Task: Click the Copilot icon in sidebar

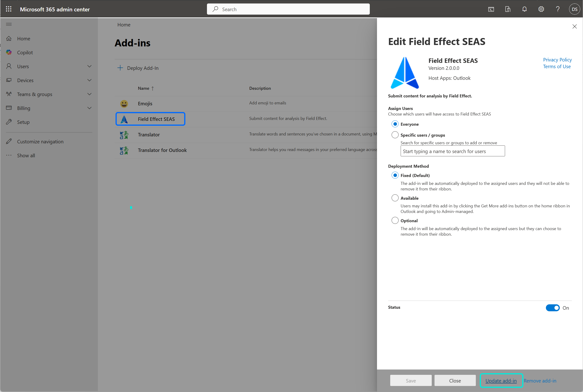Action: 9,52
